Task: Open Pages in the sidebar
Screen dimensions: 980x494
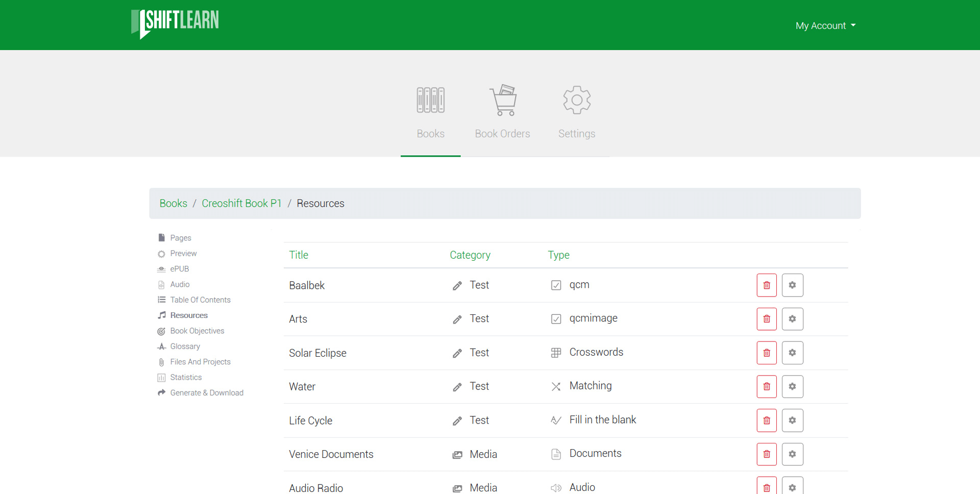Action: pos(181,238)
